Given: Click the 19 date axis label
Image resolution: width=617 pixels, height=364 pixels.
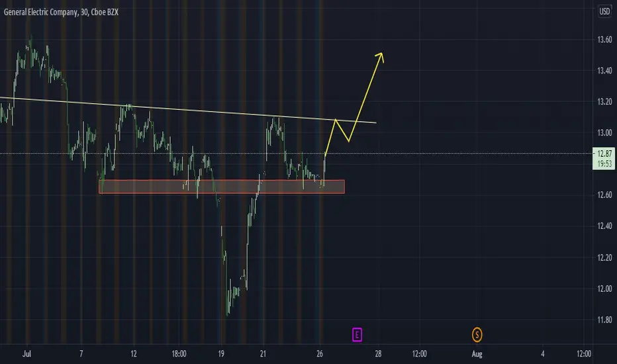Looking at the screenshot, I should pyautogui.click(x=221, y=354).
